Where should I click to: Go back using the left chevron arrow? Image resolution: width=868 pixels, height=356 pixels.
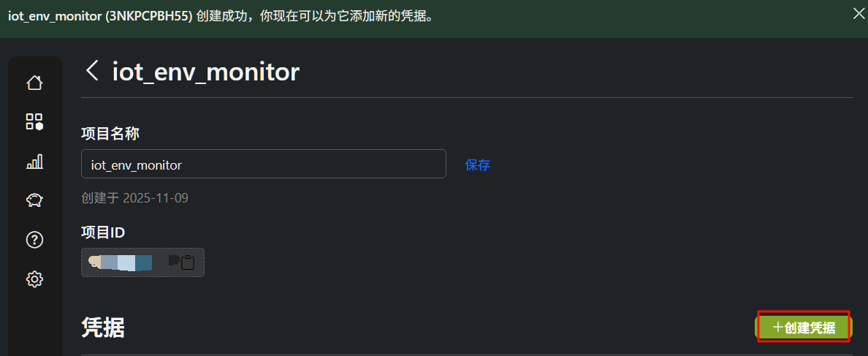(92, 71)
